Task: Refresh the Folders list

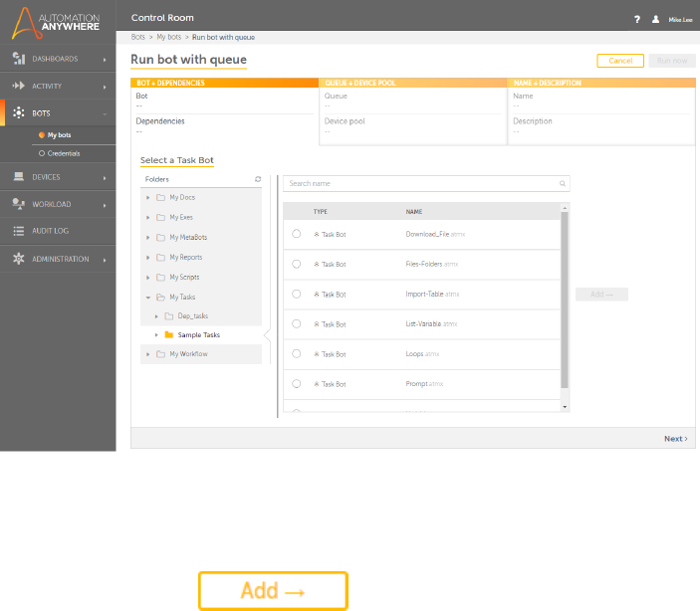Action: (258, 179)
